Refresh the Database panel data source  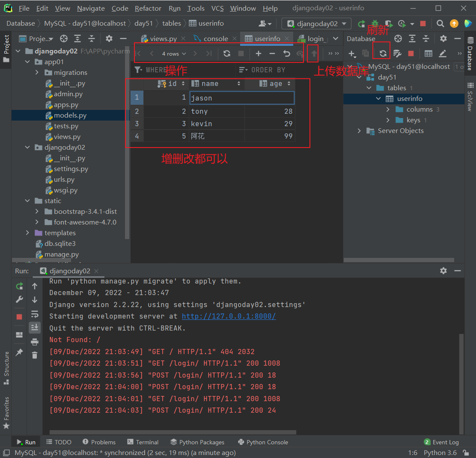tap(383, 53)
